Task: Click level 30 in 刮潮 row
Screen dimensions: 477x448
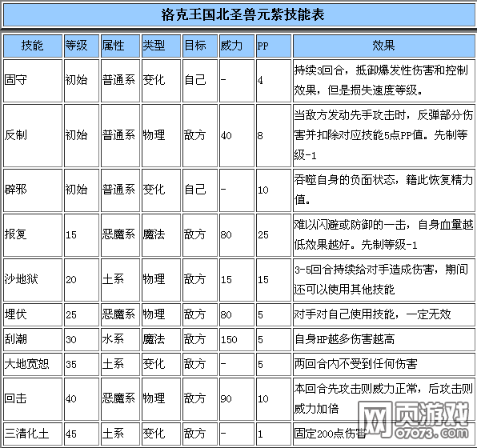Action: (x=71, y=340)
